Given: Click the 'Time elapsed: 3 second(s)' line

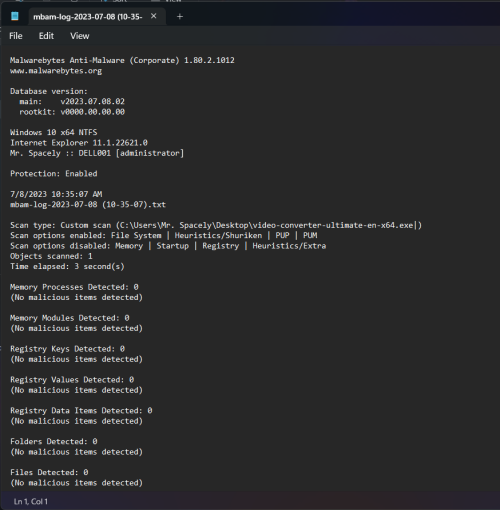Looking at the screenshot, I should [67, 266].
